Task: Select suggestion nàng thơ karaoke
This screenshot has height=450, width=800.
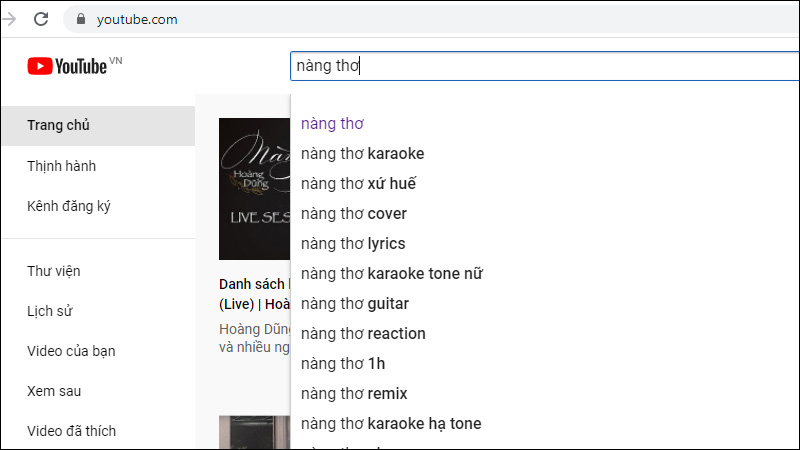Action: (544, 154)
